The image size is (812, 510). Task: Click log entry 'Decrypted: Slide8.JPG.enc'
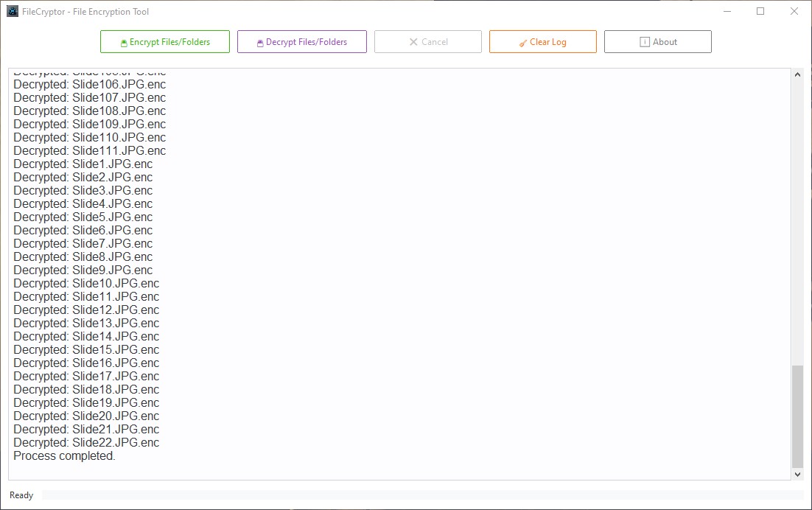83,256
